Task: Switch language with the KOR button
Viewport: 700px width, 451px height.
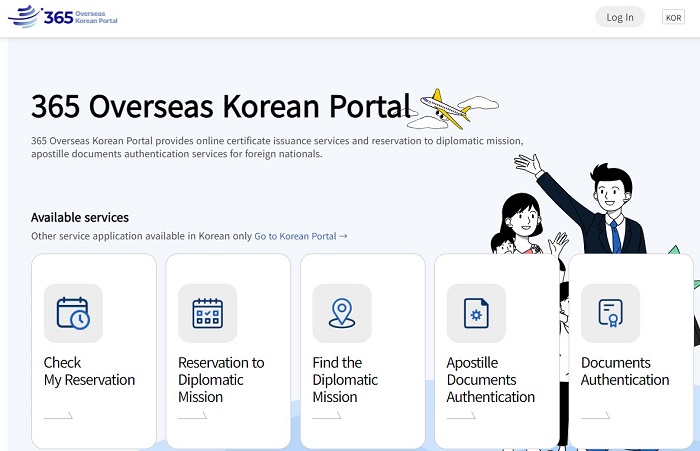Action: (673, 17)
